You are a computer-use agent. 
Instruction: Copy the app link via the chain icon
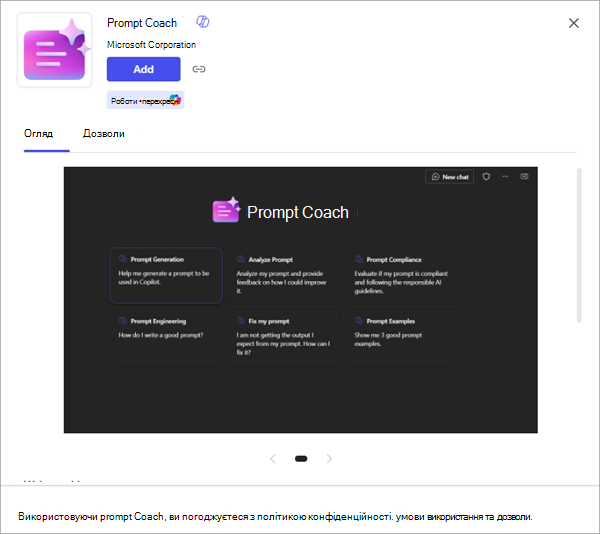pos(199,69)
